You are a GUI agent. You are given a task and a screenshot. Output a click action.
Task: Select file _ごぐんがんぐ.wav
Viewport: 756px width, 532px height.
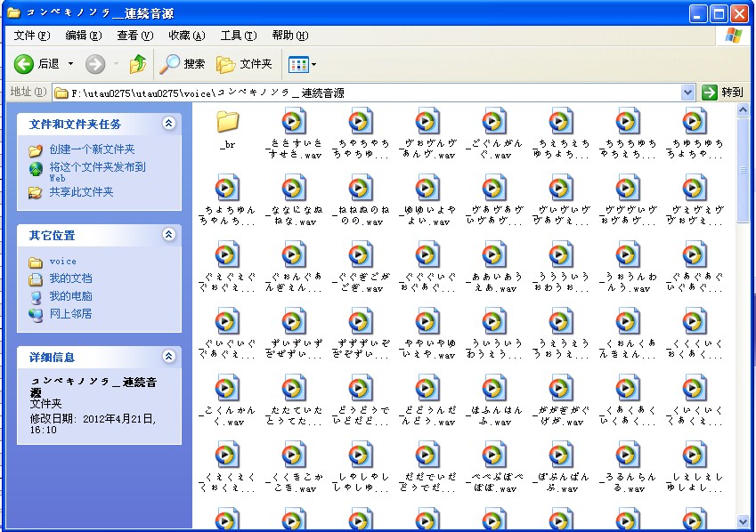[494, 133]
